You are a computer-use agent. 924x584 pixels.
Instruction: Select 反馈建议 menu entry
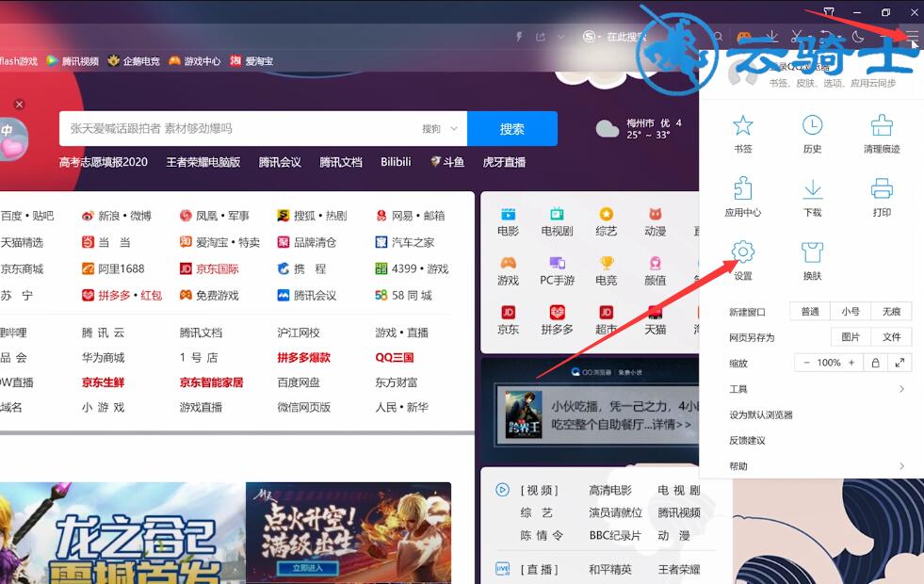[x=747, y=440]
